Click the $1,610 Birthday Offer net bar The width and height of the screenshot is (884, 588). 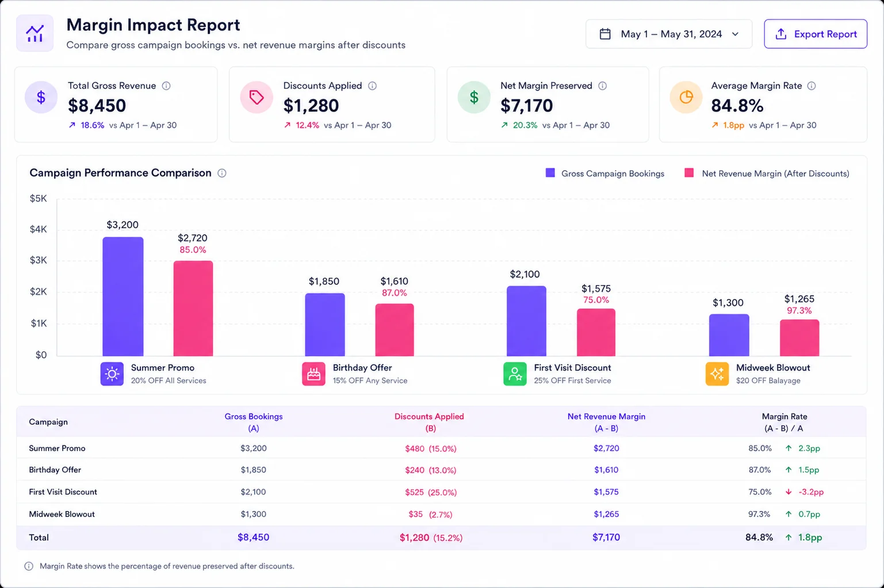tap(395, 330)
